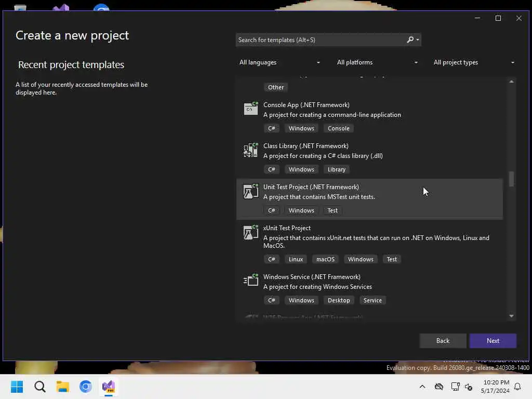Open taskbar Search
This screenshot has height=399, width=532.
[39, 387]
